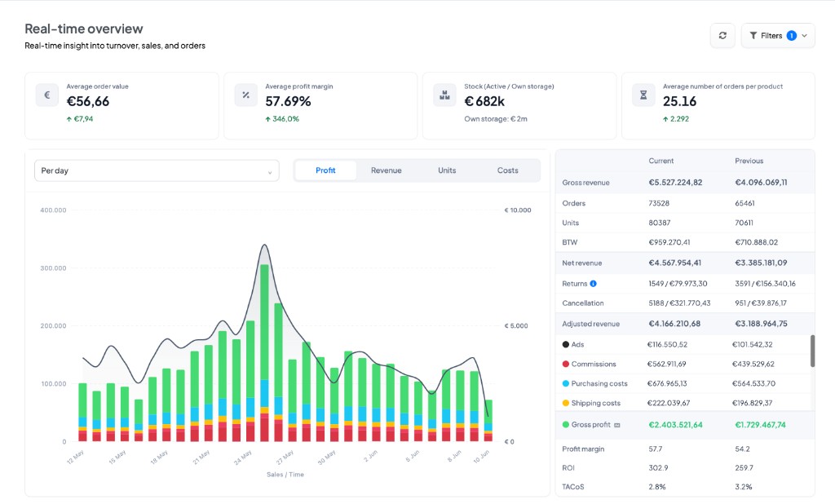Click the red Commissions legend dot
Image resolution: width=835 pixels, height=504 pixels.
click(566, 365)
